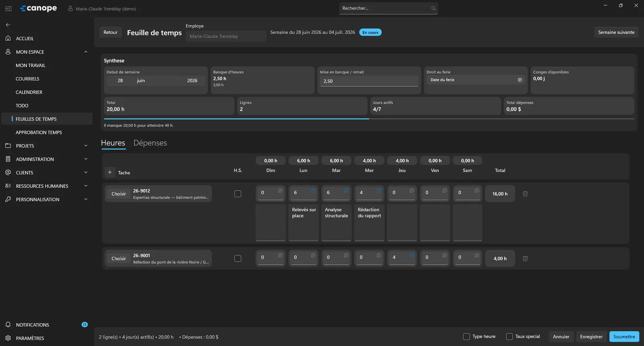
Task: Enable the Taux special checkbox
Action: pos(509,337)
